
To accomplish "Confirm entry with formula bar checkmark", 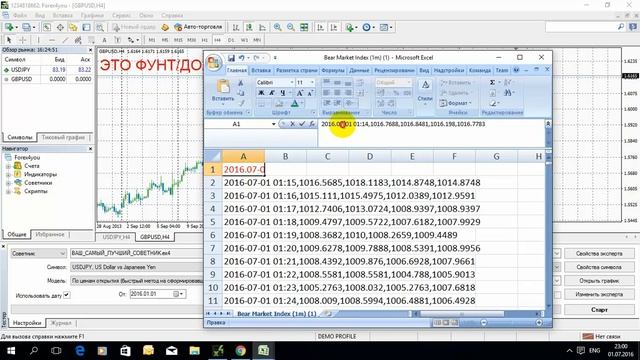I will (302, 124).
